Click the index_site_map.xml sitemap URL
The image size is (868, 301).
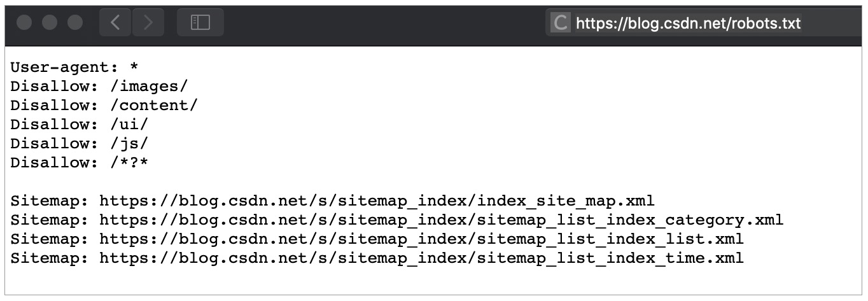tap(377, 201)
